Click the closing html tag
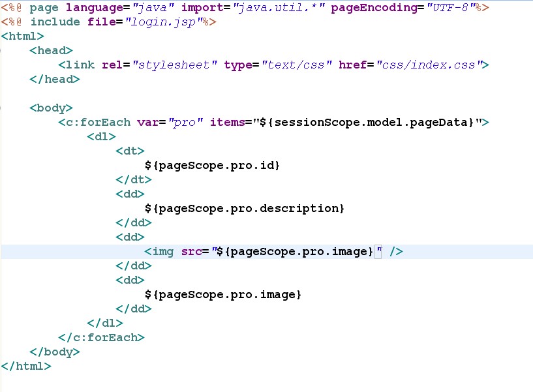533x392 pixels. coord(26,367)
